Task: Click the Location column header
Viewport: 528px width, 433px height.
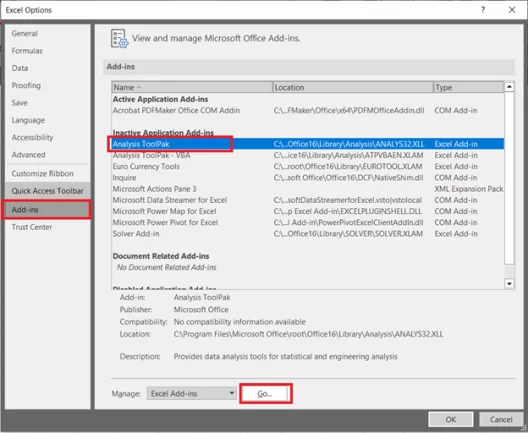Action: (x=353, y=87)
